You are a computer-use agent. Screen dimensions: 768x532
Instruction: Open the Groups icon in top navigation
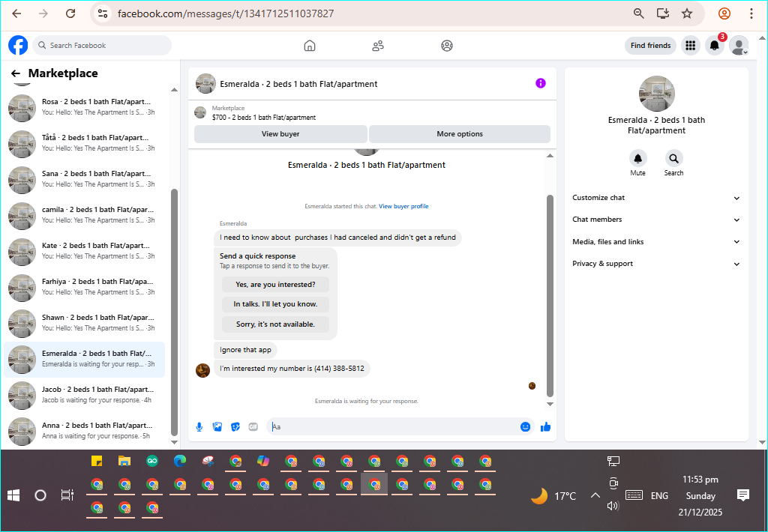[447, 46]
